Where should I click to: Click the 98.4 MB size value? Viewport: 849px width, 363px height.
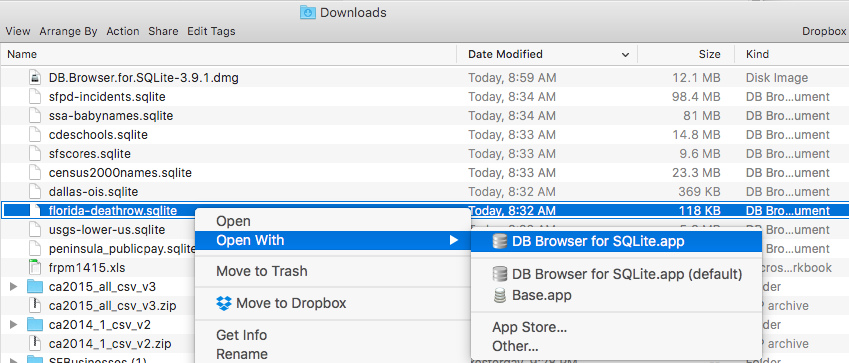click(x=697, y=97)
